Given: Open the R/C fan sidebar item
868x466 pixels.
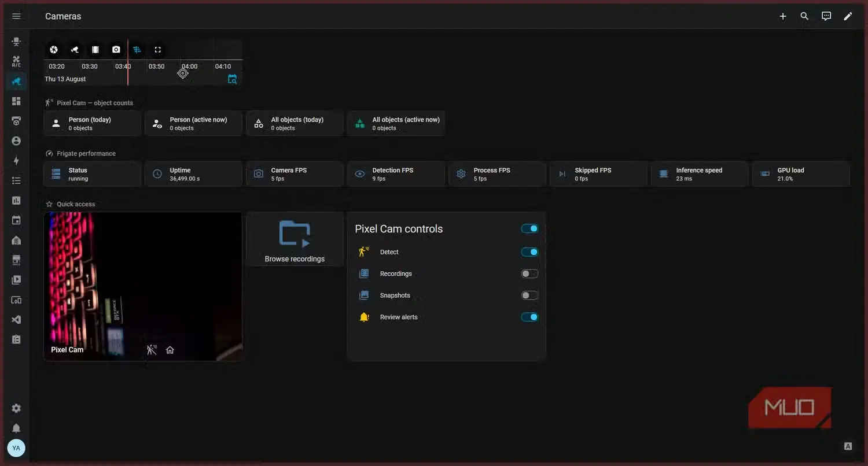Looking at the screenshot, I should click(x=16, y=61).
